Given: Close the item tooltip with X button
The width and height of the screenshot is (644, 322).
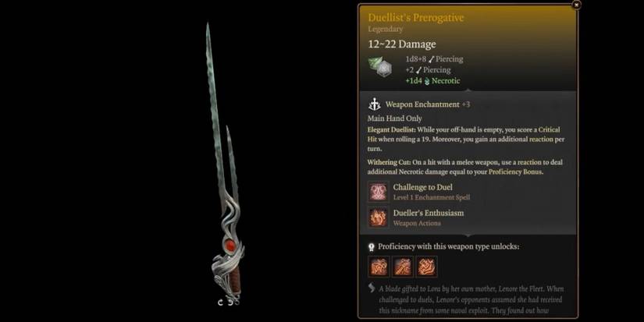Looking at the screenshot, I should pyautogui.click(x=576, y=5).
